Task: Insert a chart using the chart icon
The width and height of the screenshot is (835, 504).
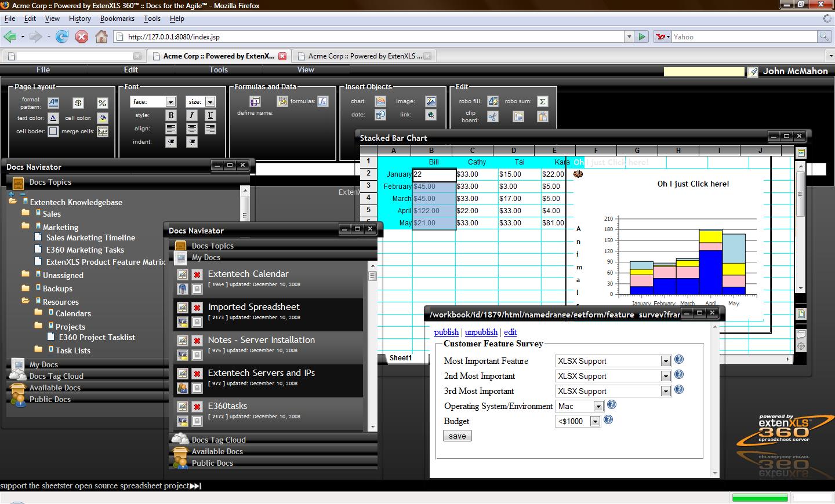Action: click(x=380, y=101)
